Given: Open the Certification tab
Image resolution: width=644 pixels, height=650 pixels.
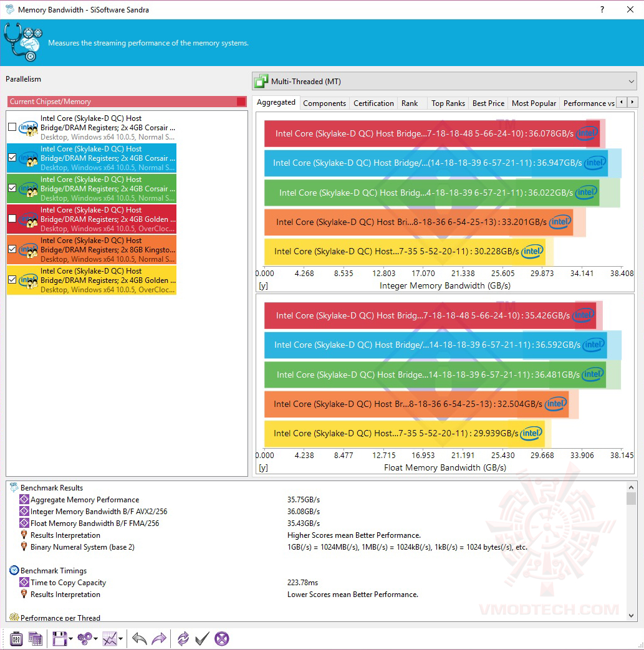Looking at the screenshot, I should click(373, 103).
